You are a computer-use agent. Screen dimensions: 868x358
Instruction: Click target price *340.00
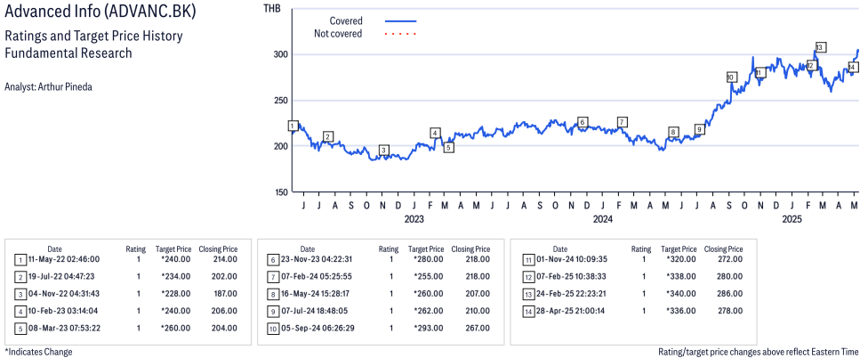click(680, 293)
